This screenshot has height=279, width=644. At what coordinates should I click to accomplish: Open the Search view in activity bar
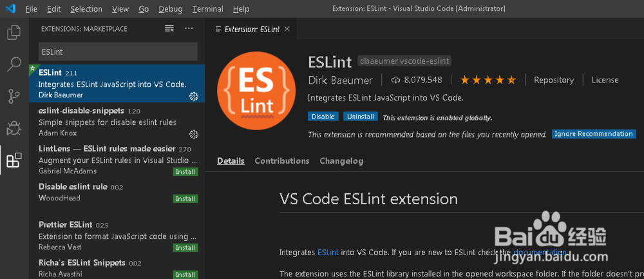coord(14,64)
